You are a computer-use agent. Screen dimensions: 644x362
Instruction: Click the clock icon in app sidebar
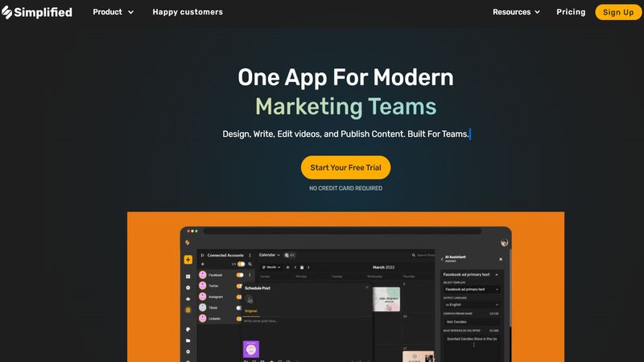tap(188, 288)
